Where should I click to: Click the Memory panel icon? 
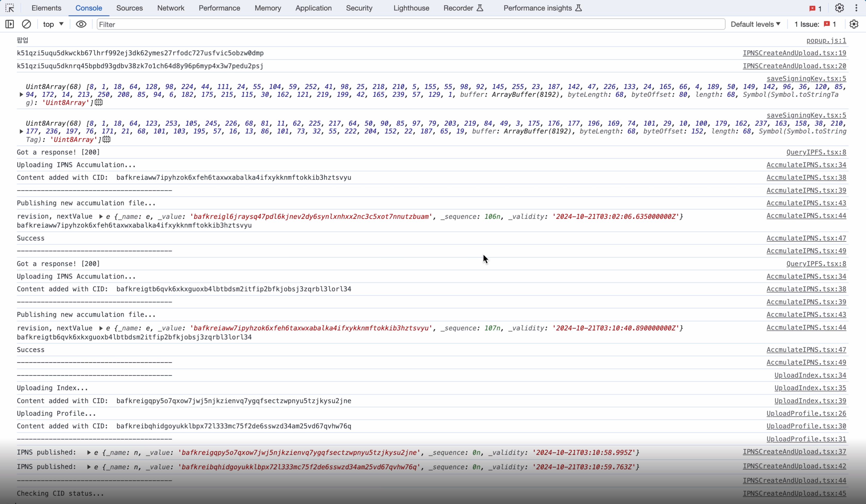(x=268, y=8)
